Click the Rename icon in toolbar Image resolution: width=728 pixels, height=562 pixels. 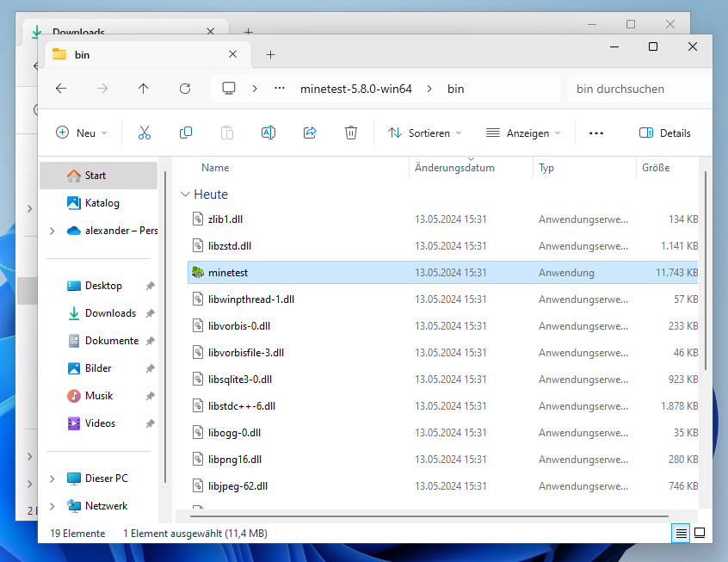coord(268,133)
